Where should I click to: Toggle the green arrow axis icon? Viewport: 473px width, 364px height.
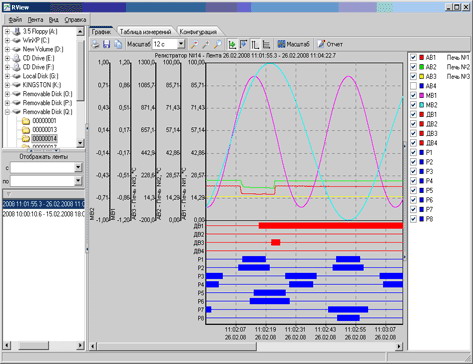(x=232, y=44)
